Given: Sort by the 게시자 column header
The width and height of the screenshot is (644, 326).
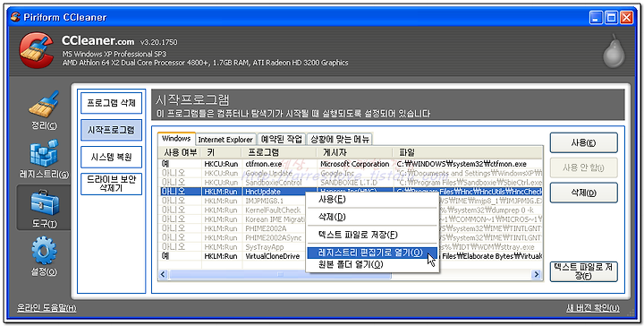Looking at the screenshot, I should pos(355,152).
